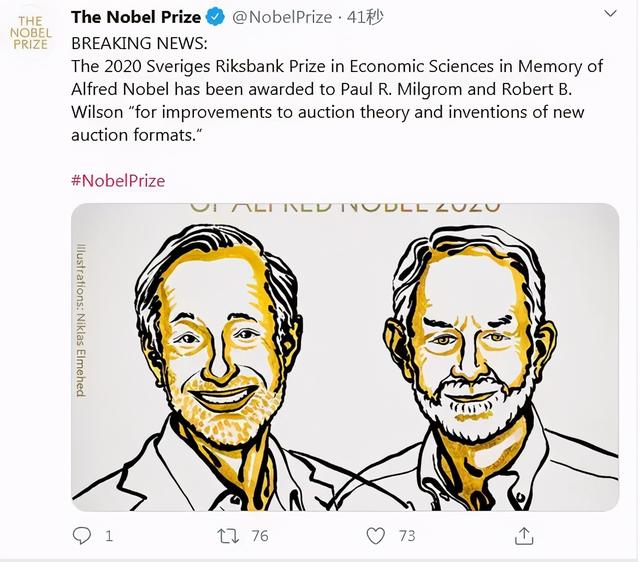Retweet using the retweet arrows icon
This screenshot has height=562, width=640.
(228, 536)
